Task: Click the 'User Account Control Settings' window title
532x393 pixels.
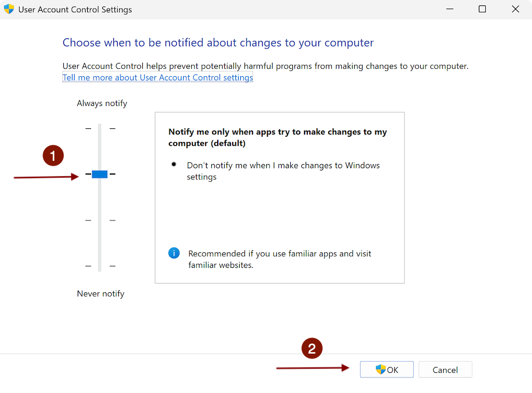Action: 75,10
